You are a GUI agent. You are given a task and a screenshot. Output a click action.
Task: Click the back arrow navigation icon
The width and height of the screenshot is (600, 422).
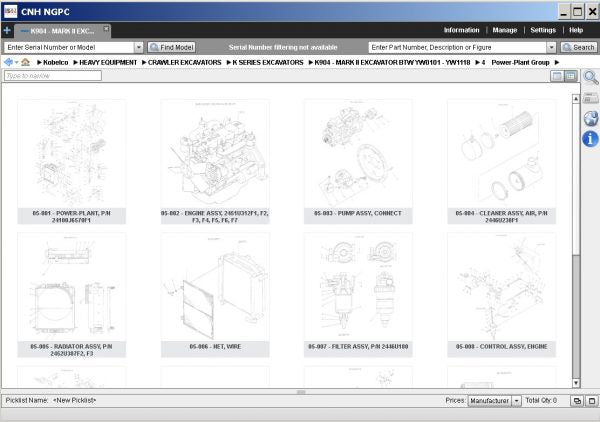pyautogui.click(x=9, y=62)
